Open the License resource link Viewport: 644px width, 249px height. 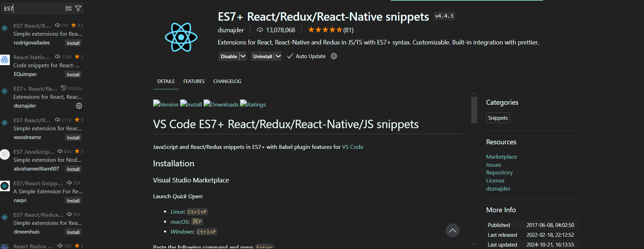pos(495,181)
